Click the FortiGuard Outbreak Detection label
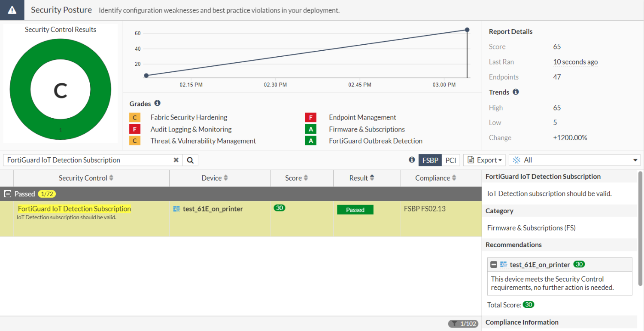The image size is (644, 331). click(x=376, y=141)
